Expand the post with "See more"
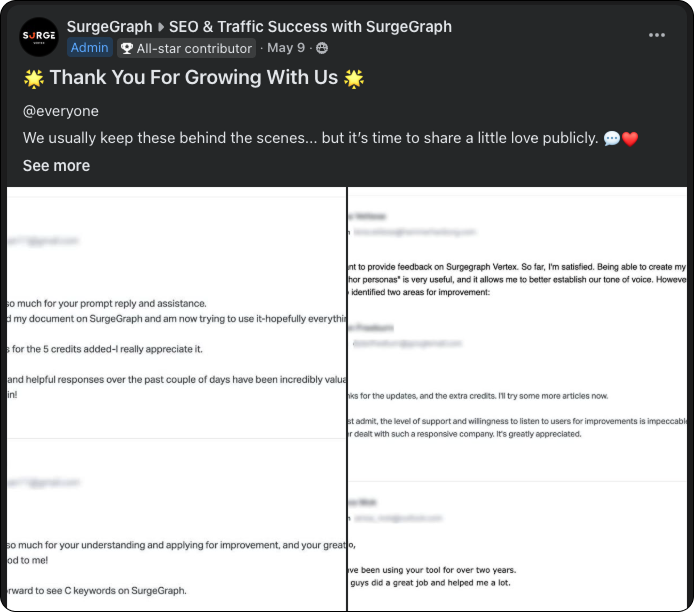The image size is (694, 612). point(56,166)
